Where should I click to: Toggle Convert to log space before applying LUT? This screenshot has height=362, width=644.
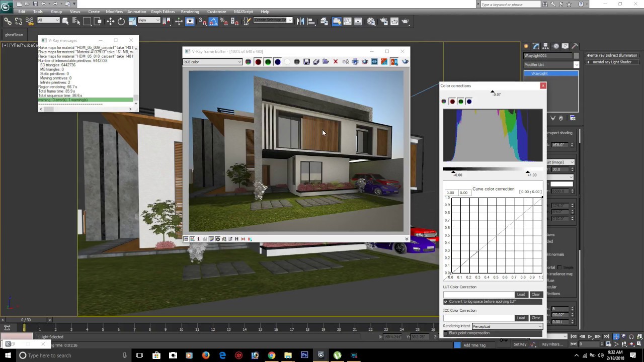[x=445, y=302]
